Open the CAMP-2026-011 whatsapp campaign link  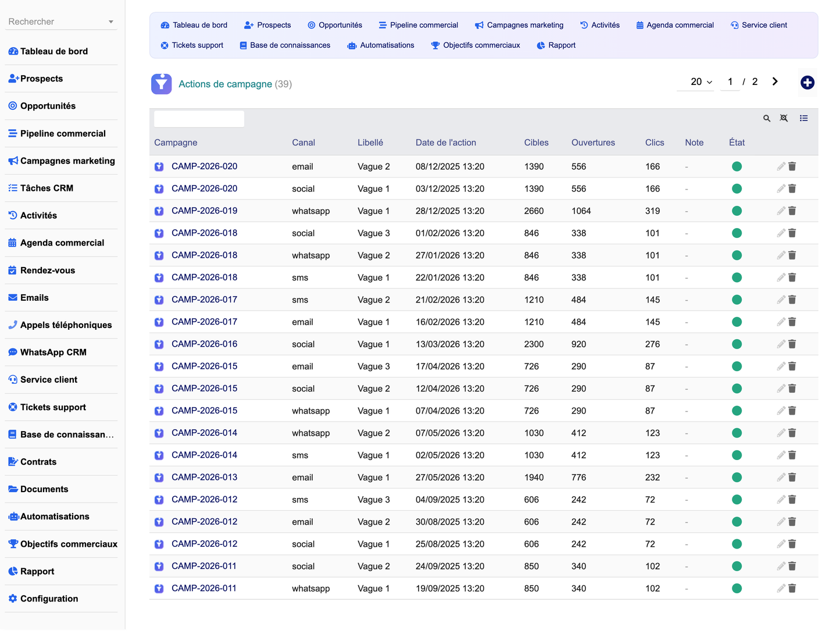(x=204, y=589)
